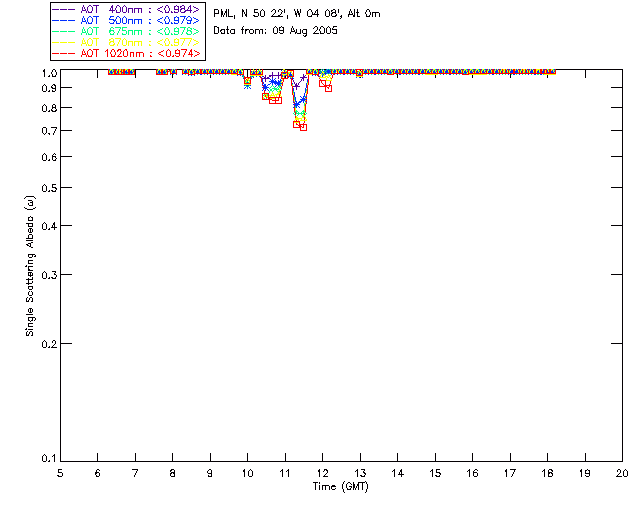Click the x-axis tick label 13
Screen dimensions: 640x512
click(x=360, y=473)
